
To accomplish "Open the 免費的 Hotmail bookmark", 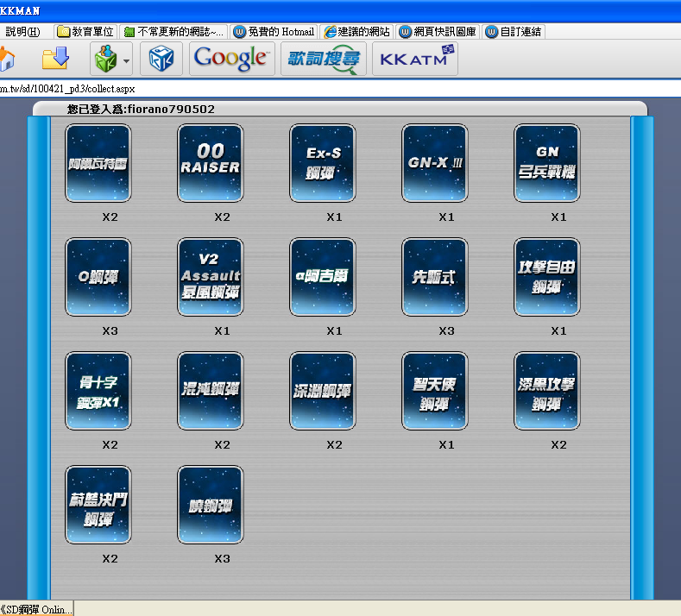I will [274, 32].
